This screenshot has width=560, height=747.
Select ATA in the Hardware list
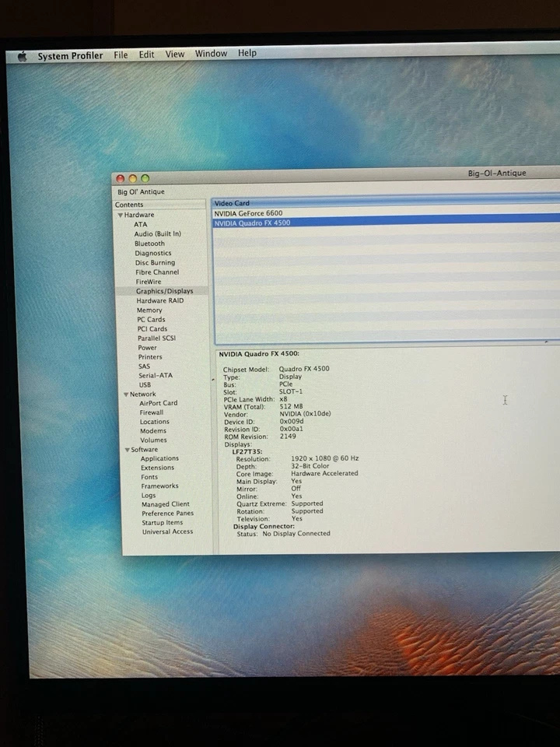(141, 224)
